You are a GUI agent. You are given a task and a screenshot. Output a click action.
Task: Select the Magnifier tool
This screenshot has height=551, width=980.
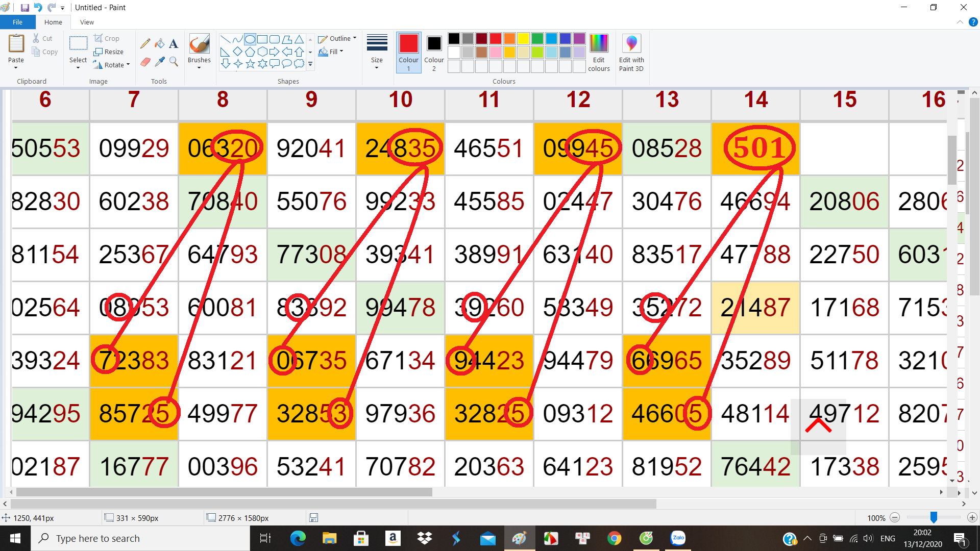point(174,62)
